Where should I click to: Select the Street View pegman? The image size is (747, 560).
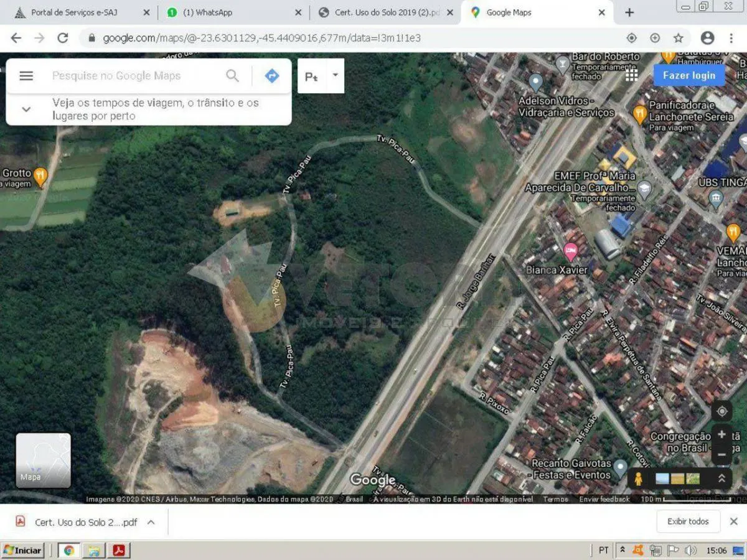(638, 478)
